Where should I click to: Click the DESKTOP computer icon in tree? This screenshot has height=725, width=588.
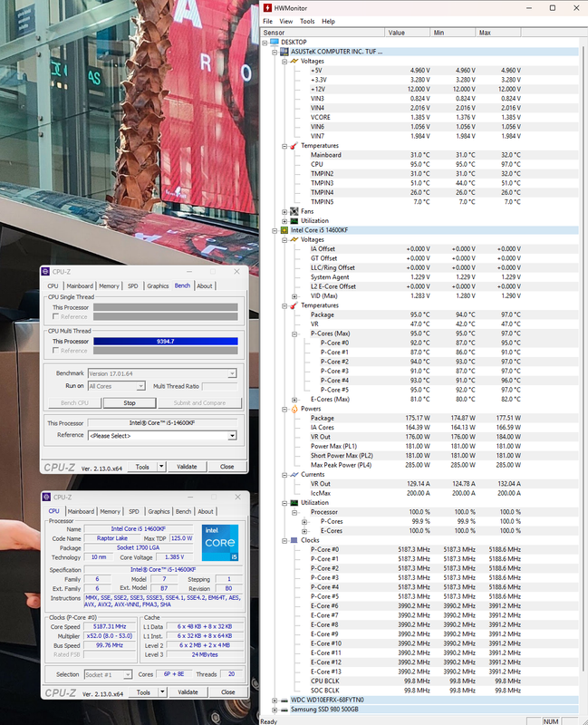(x=275, y=42)
